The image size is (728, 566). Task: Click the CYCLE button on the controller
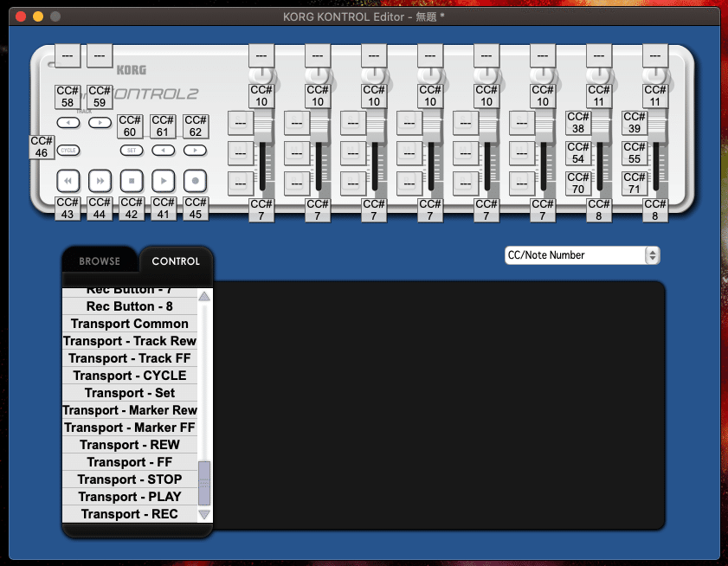pyautogui.click(x=68, y=151)
